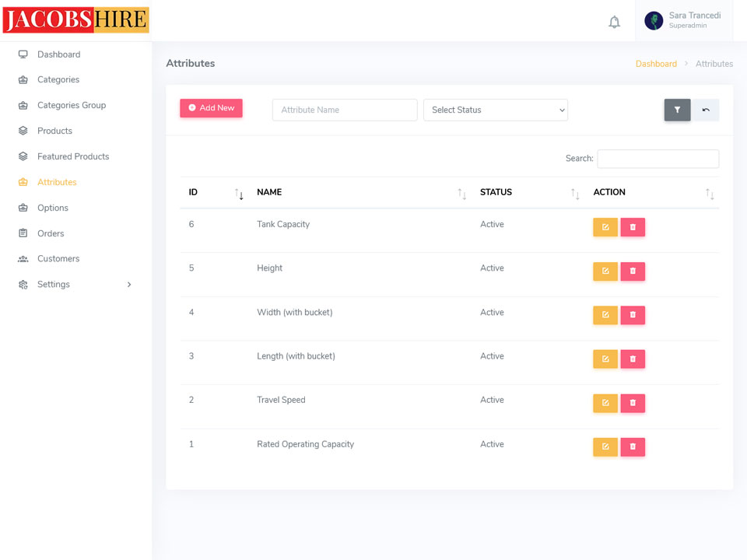This screenshot has height=560, width=747.
Task: Click the reset filters undo arrow button
Action: click(706, 110)
